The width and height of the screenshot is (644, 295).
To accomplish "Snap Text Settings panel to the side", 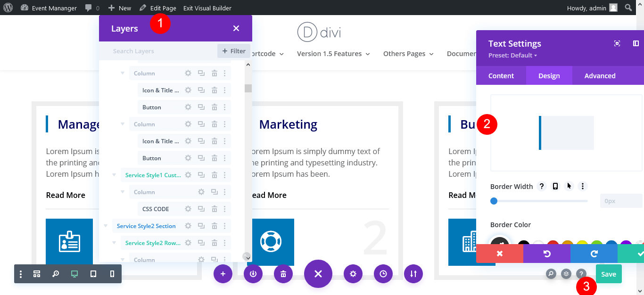I will [x=636, y=43].
